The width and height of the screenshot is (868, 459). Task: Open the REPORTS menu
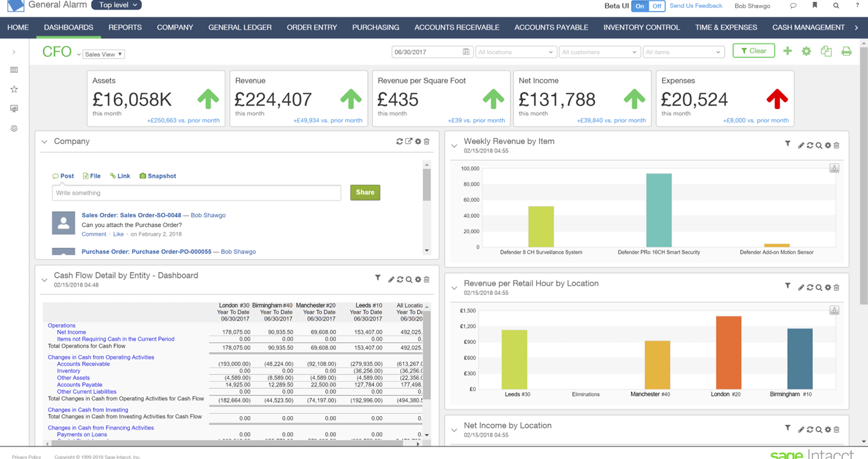pos(125,28)
